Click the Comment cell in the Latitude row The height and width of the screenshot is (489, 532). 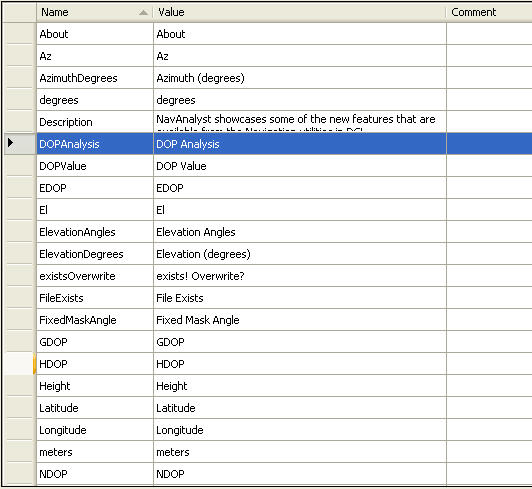click(x=489, y=408)
